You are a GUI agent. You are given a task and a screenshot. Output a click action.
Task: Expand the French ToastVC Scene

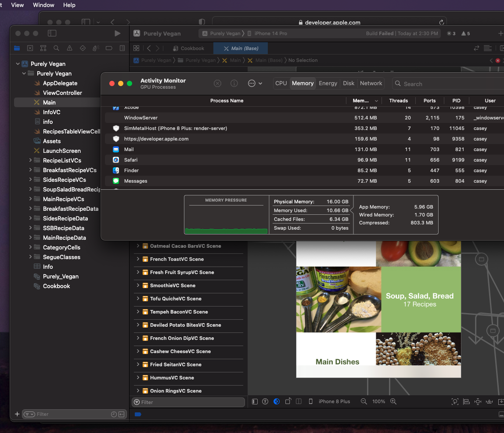tap(138, 259)
